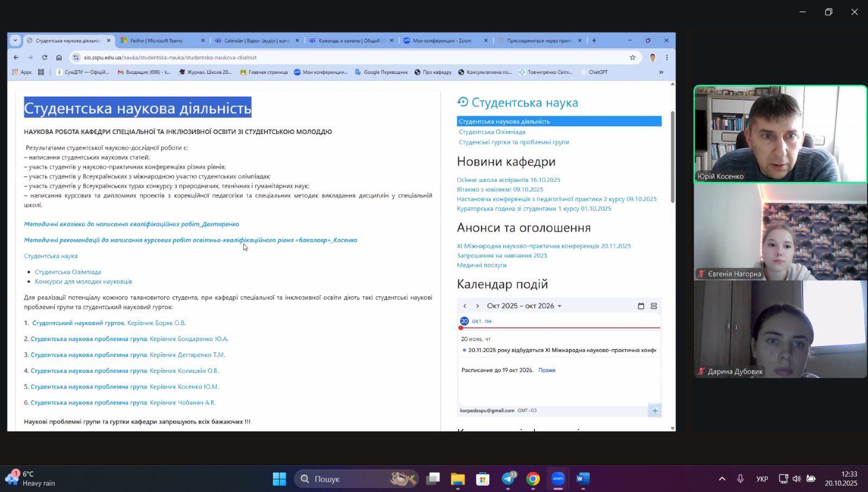
Task: Switch the УКР keyboard language indicator
Action: pyautogui.click(x=762, y=479)
